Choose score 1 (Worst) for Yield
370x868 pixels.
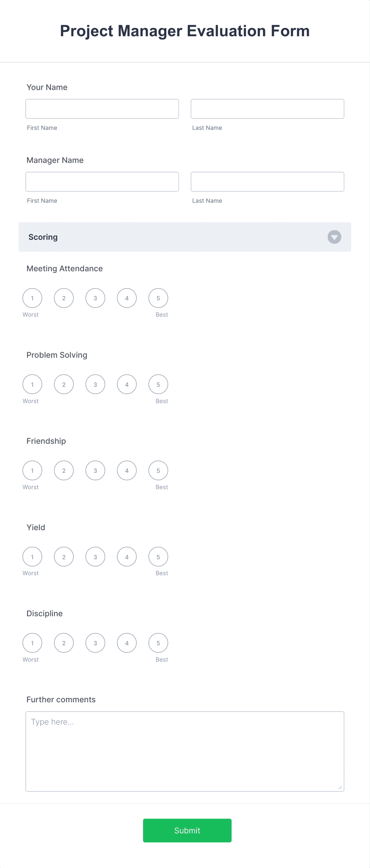click(x=32, y=556)
